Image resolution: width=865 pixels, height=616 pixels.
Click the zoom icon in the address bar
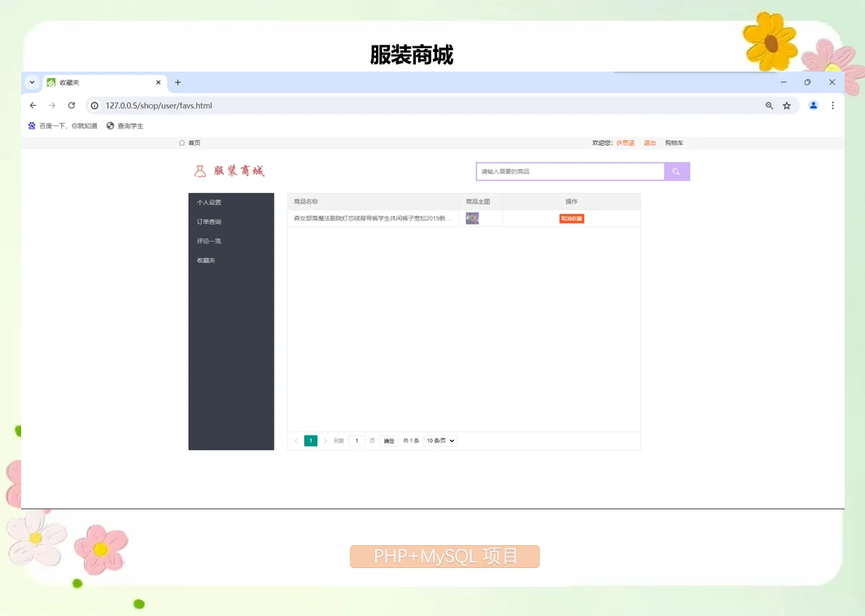pos(769,105)
